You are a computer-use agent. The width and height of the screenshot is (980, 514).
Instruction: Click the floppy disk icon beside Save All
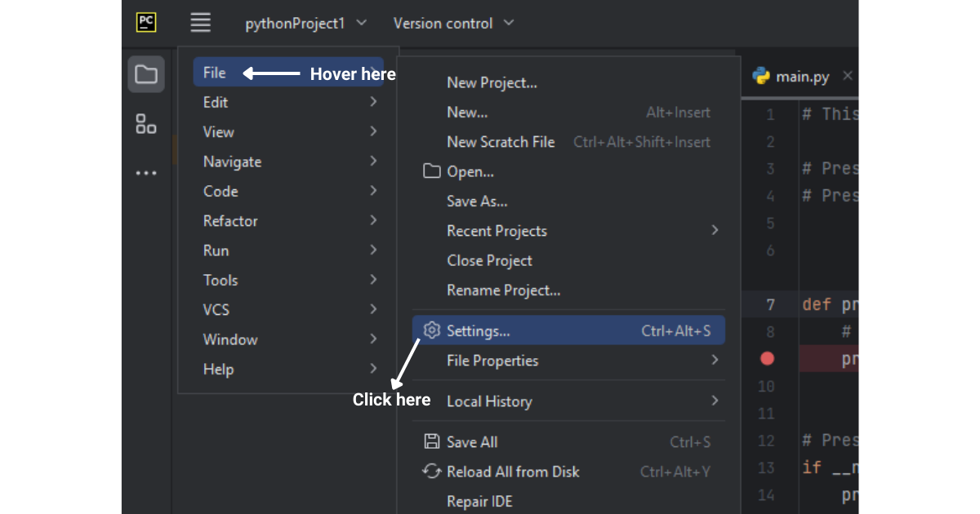click(431, 441)
